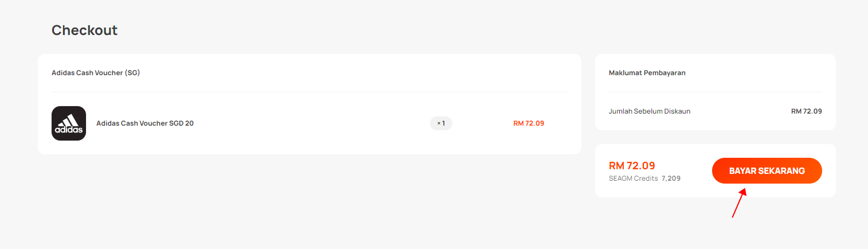The image size is (868, 249).
Task: Click the large orange total RM 72.09
Action: click(x=632, y=166)
